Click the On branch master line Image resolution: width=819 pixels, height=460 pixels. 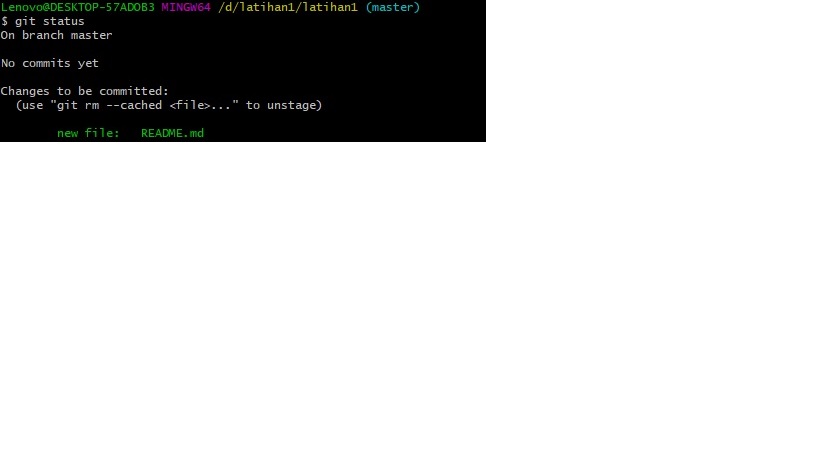[x=56, y=36]
